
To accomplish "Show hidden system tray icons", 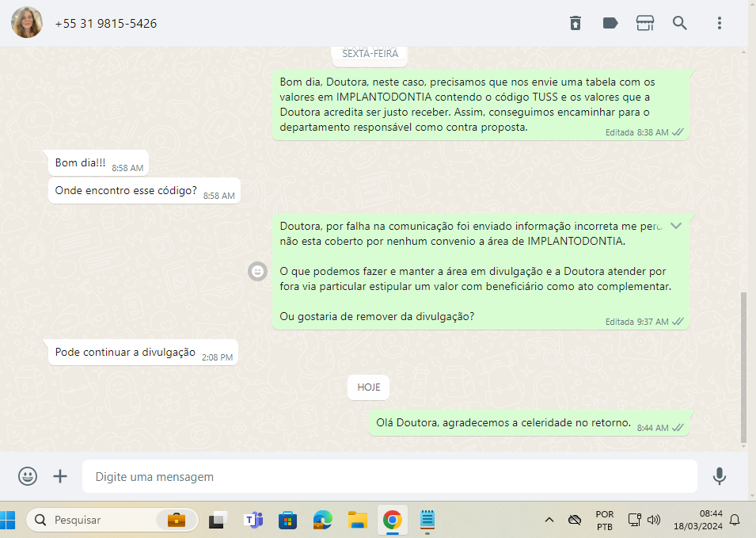I will tap(549, 520).
